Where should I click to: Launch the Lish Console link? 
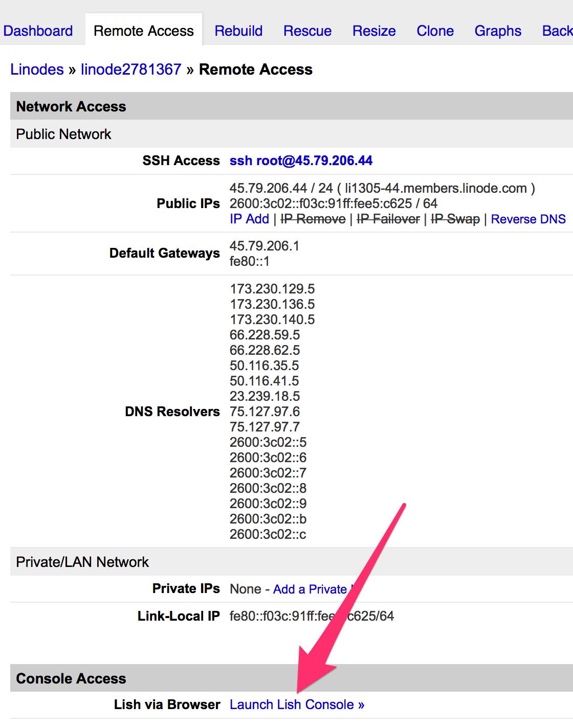point(297,704)
